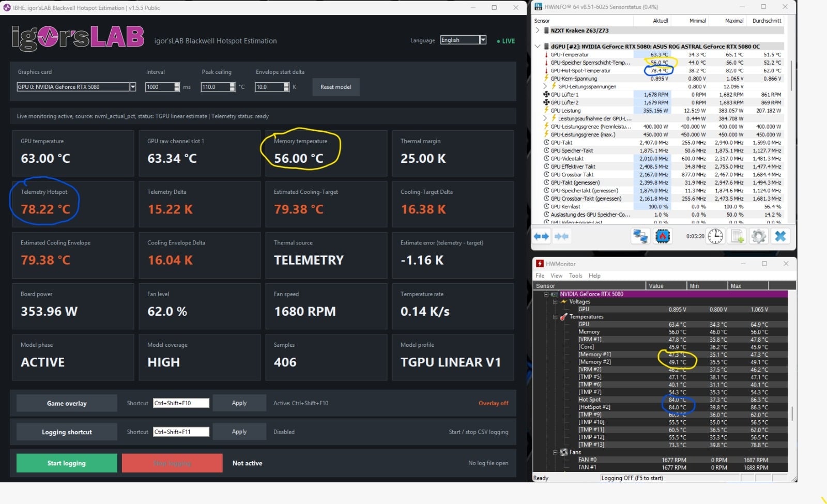
Task: Click lightning icon beside GPU-Kern-Spannung
Action: point(546,79)
